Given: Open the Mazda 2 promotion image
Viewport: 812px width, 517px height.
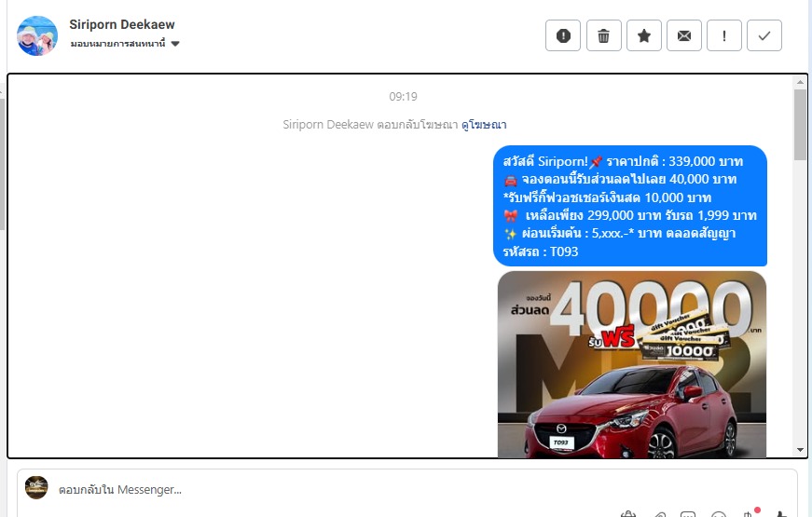Looking at the screenshot, I should coord(632,364).
